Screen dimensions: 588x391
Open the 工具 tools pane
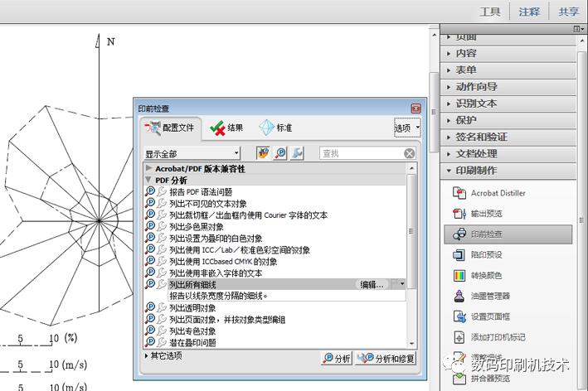[490, 12]
